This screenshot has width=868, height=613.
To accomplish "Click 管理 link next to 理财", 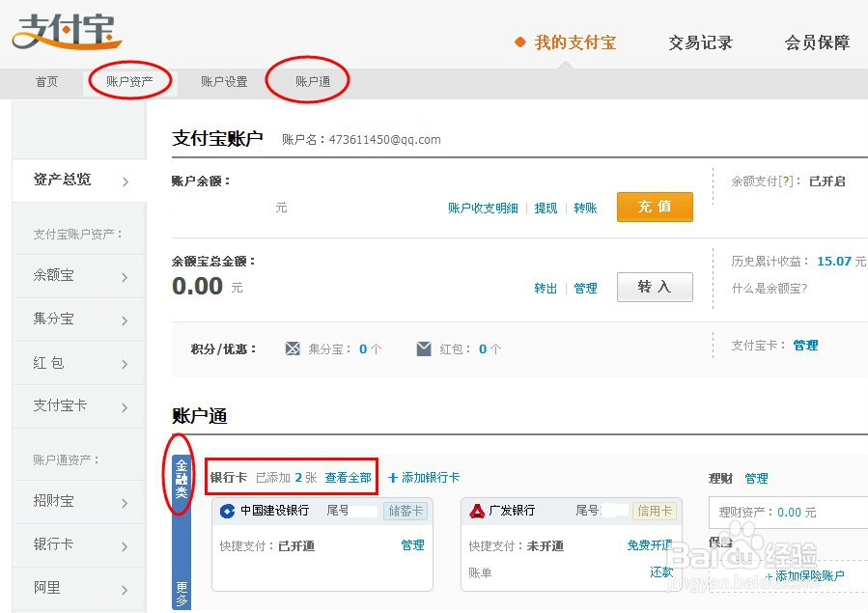I will [756, 479].
